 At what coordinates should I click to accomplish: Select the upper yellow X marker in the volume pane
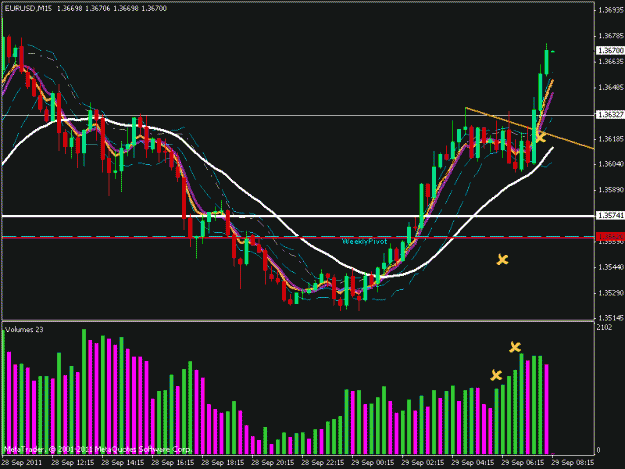(x=515, y=347)
